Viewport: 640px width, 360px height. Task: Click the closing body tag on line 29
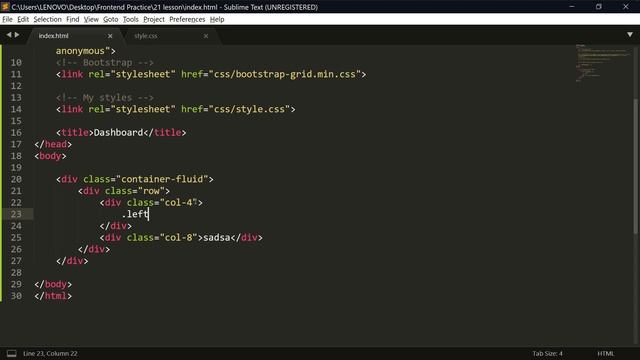pyautogui.click(x=53, y=284)
